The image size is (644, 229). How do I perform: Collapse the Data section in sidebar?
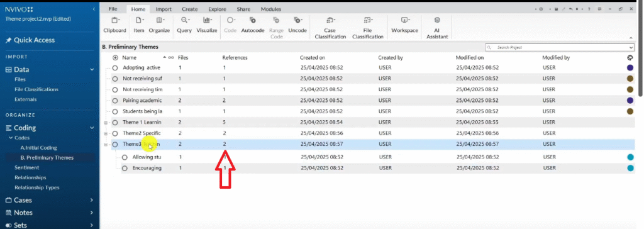tap(92, 70)
